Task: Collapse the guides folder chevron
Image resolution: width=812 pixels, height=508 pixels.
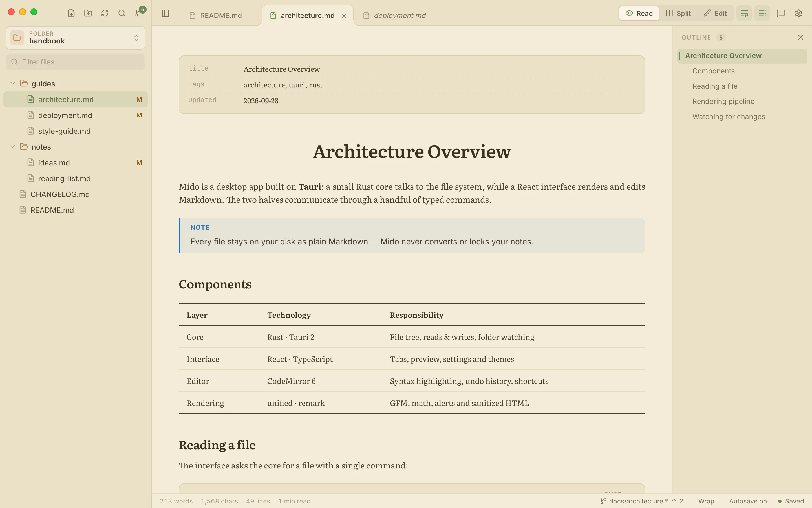Action: 13,83
